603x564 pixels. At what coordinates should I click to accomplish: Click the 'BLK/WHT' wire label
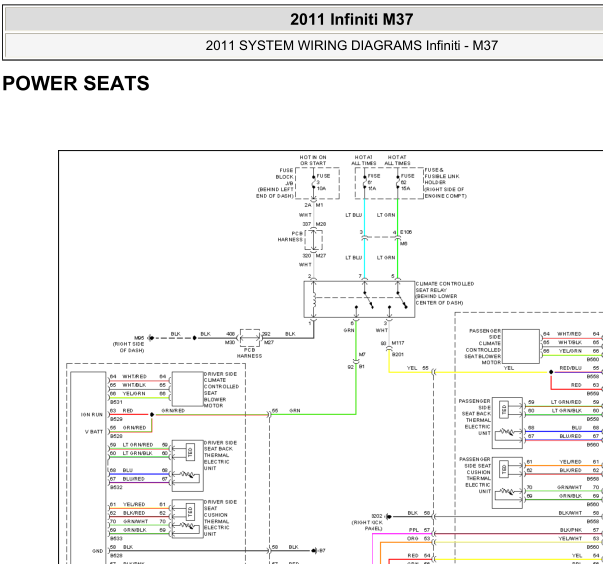coord(570,513)
